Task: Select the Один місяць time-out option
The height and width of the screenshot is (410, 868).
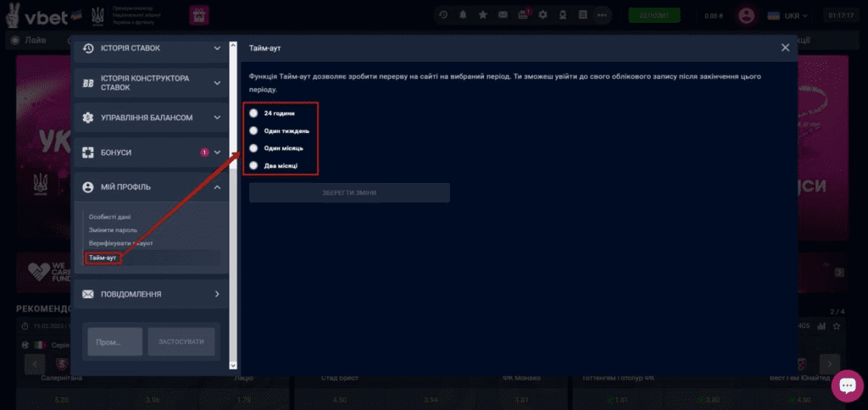Action: pos(253,148)
